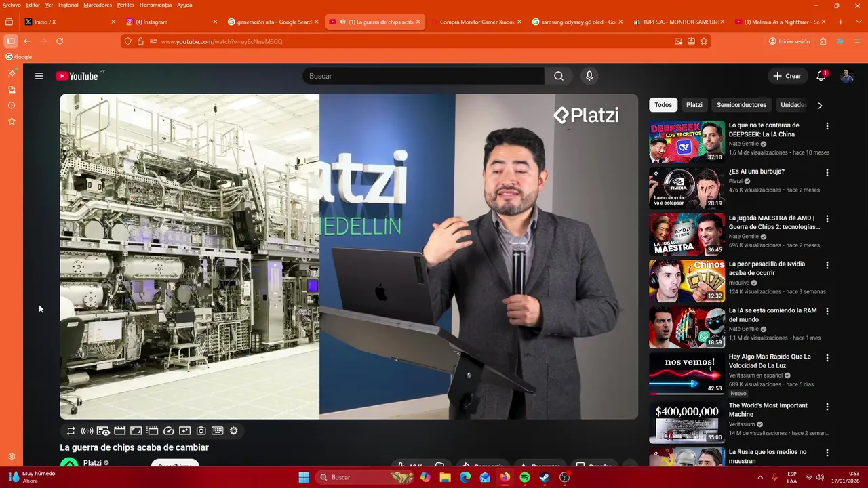The height and width of the screenshot is (488, 868).
Task: Open the YouTube guide hamburger menu
Action: tap(39, 76)
